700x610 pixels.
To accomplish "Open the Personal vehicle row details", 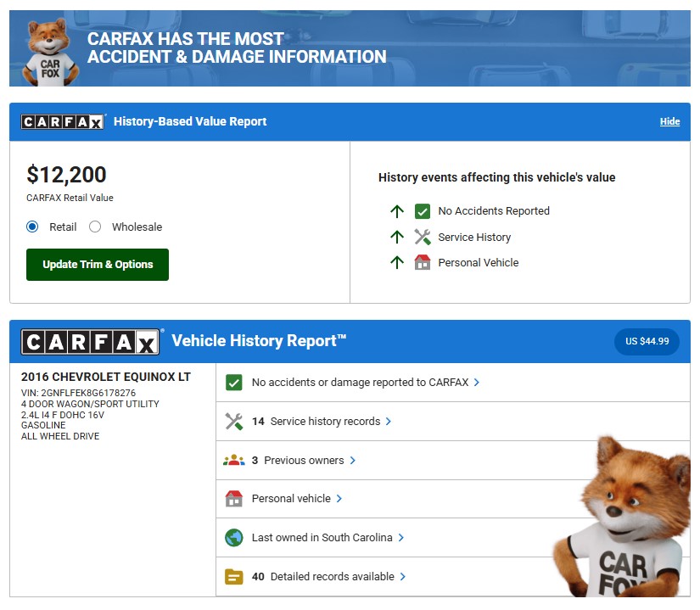I will click(x=339, y=499).
